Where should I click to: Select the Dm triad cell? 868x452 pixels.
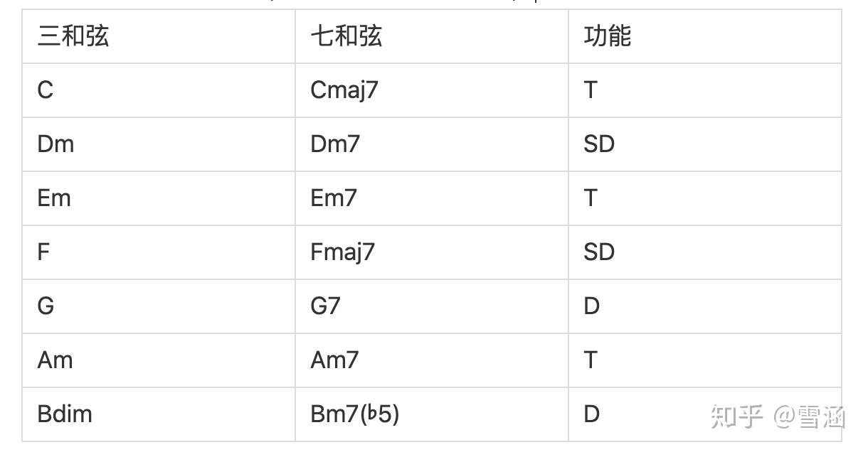pyautogui.click(x=55, y=144)
